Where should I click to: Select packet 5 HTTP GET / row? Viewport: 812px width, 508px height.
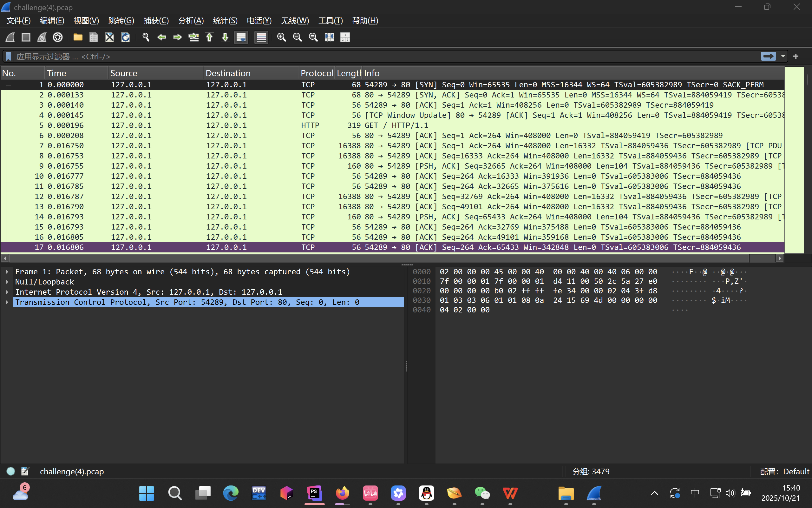[393, 125]
